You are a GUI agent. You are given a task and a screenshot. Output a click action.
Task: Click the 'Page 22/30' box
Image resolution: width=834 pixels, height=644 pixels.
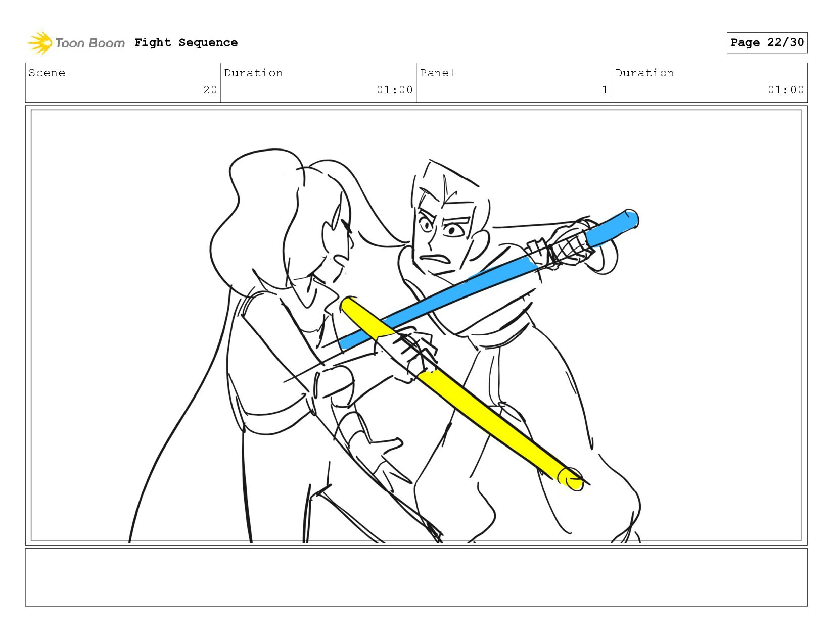tap(767, 42)
